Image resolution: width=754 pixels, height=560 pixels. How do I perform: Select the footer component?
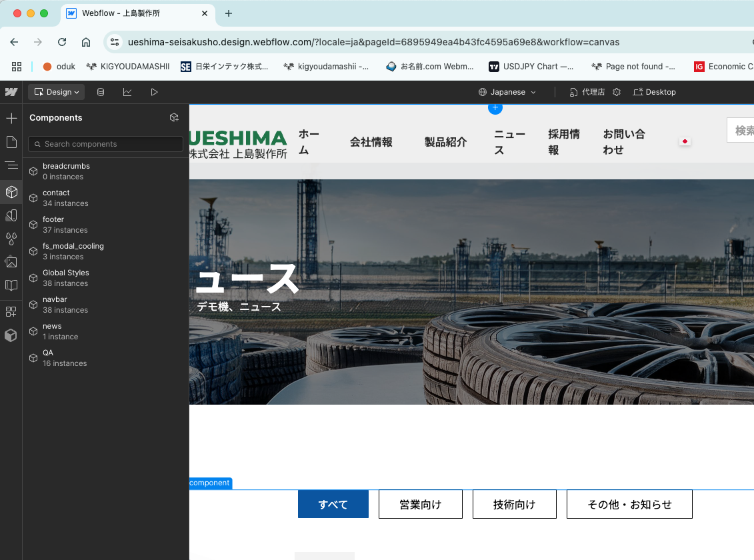point(106,225)
